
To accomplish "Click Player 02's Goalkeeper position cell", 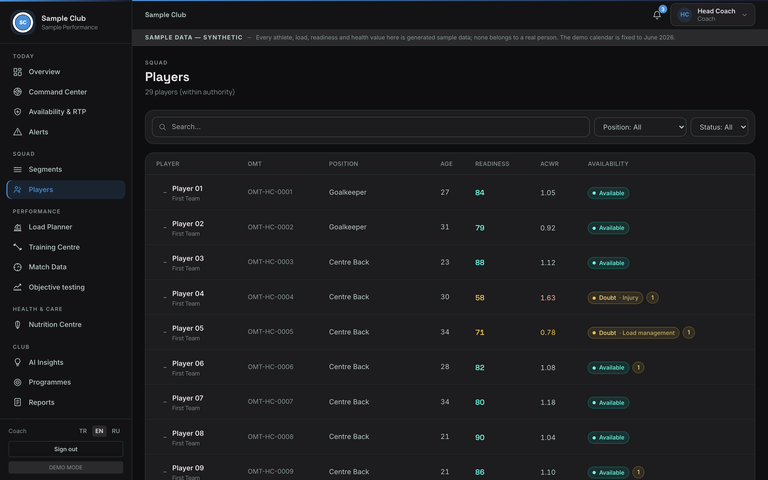I will point(347,227).
